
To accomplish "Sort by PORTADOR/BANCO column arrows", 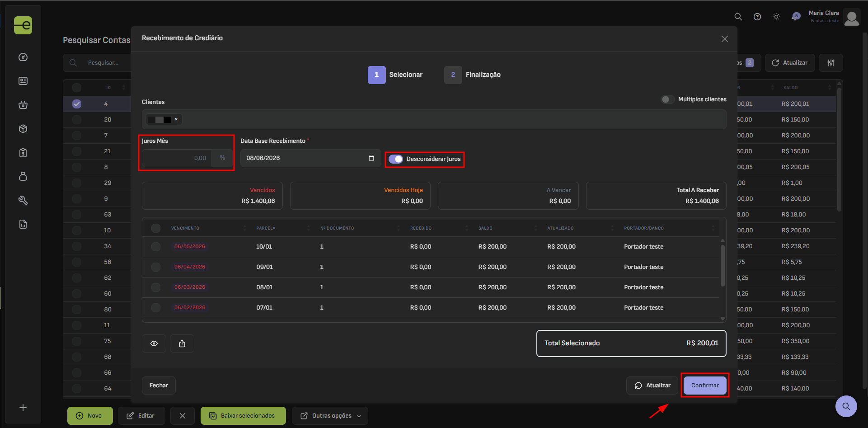I will 713,228.
